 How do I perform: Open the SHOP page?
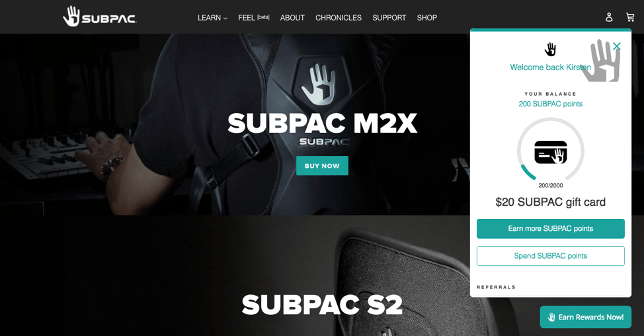point(426,18)
